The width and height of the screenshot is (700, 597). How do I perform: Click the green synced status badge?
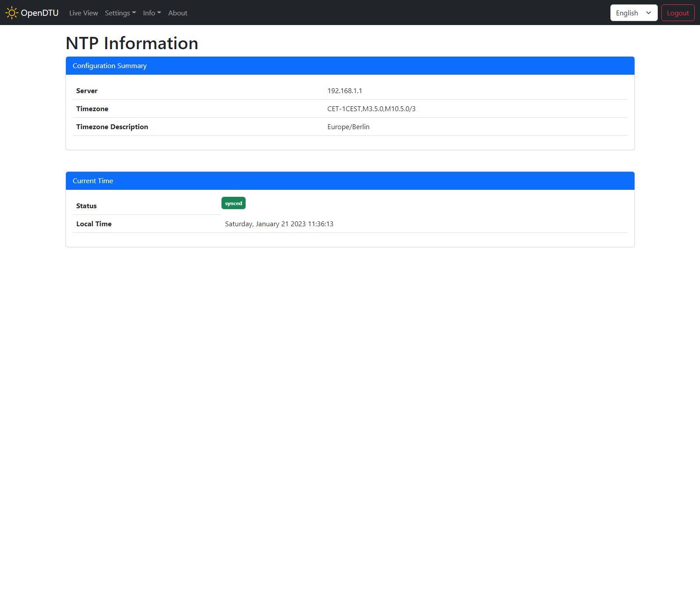(233, 203)
